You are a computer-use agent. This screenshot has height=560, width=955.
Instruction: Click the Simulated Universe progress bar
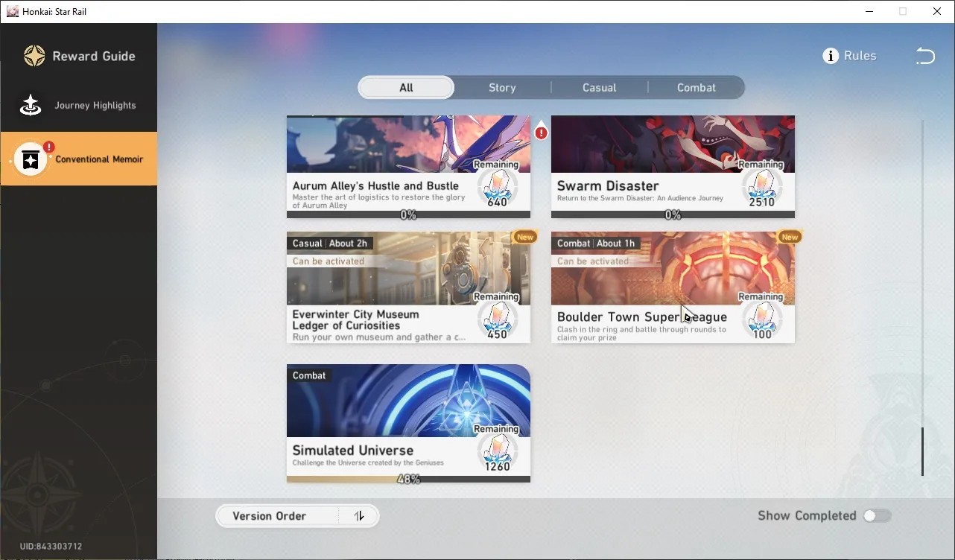tap(408, 480)
